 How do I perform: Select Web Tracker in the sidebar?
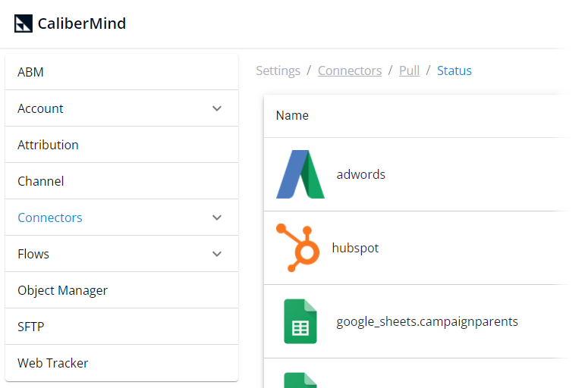53,363
